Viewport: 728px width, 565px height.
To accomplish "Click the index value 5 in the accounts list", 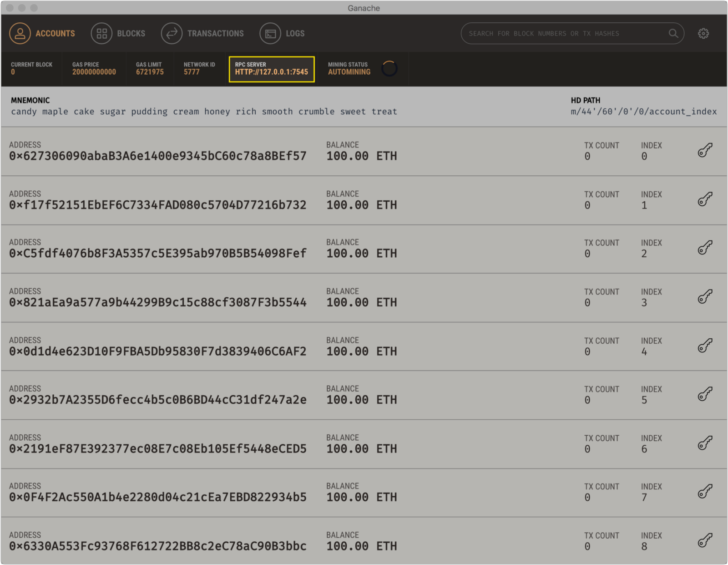I will 644,400.
